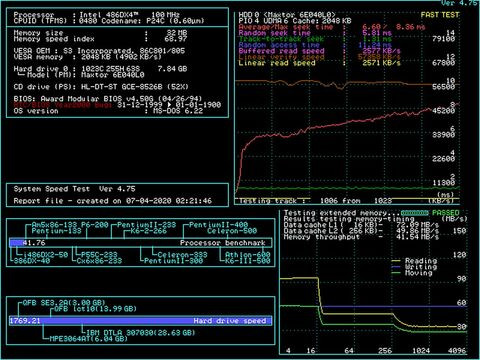The height and width of the screenshot is (360, 480).
Task: Click the Hard drive speed progress bar
Action: pos(141,321)
